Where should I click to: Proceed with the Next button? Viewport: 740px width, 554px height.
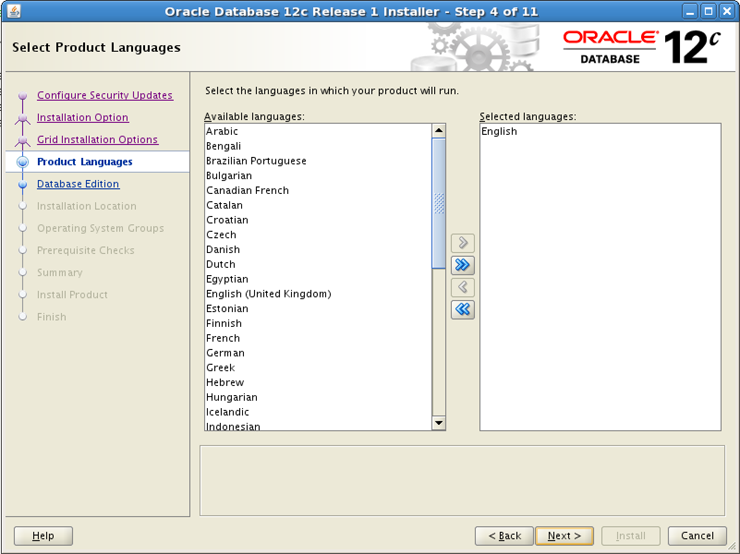(x=564, y=536)
